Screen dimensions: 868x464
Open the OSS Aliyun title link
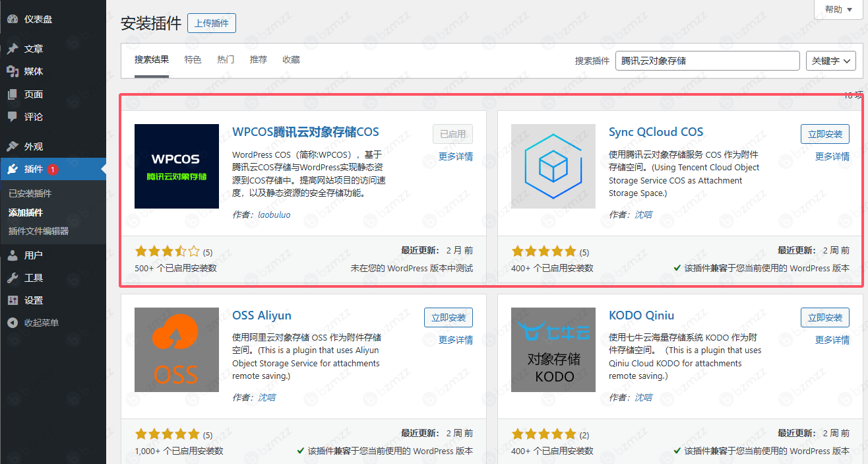click(262, 315)
